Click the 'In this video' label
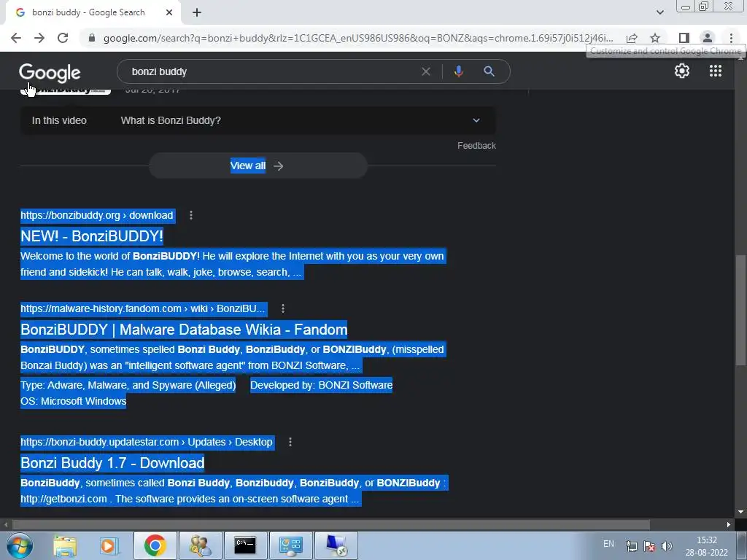This screenshot has width=747, height=560. click(59, 120)
